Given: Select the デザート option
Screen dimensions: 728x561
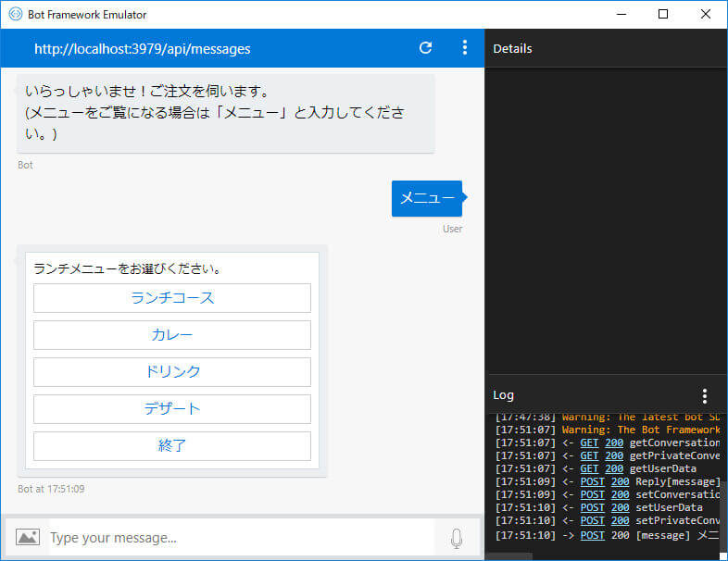Looking at the screenshot, I should pyautogui.click(x=172, y=409).
